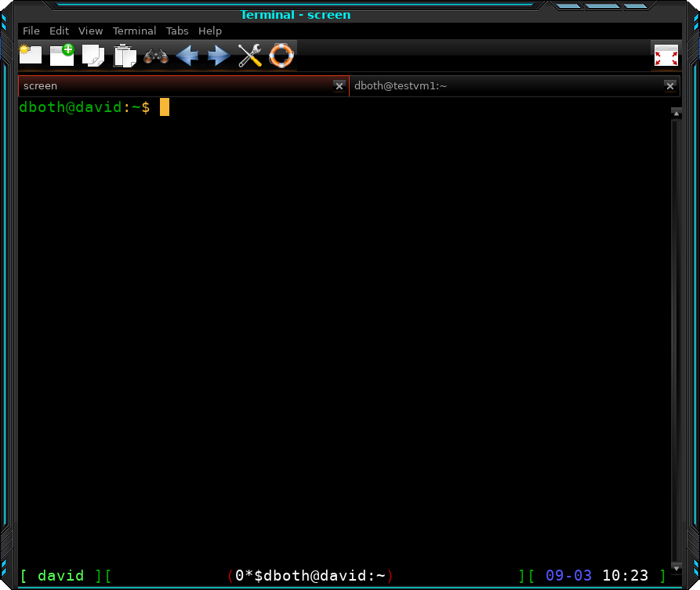Click the 09-03 date in status line
Viewport: 700px width, 590px height.
point(569,575)
